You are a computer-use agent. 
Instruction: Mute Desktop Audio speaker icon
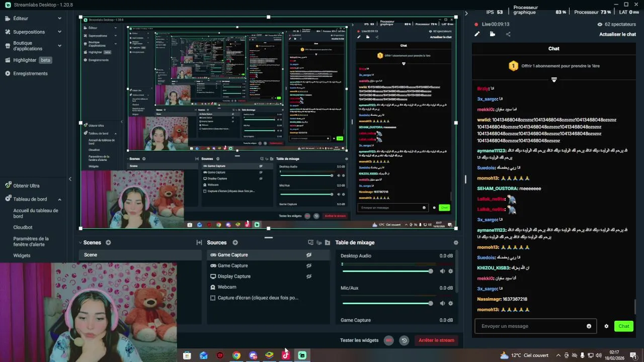[442, 271]
